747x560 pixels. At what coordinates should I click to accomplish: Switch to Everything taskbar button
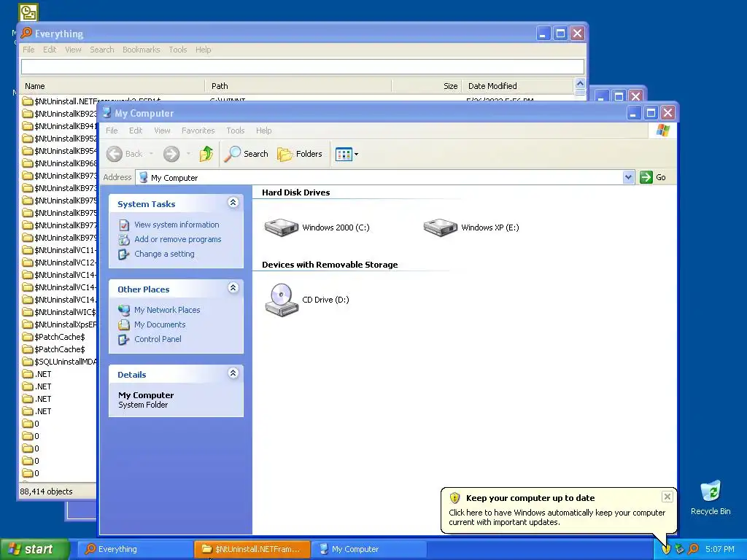coord(135,549)
